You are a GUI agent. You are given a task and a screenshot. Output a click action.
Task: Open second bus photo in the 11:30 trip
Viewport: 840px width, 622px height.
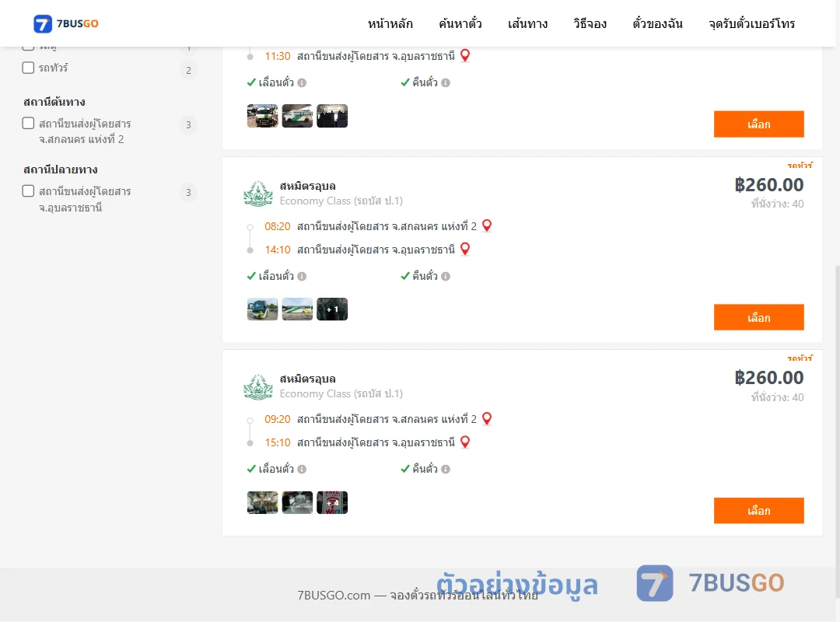(297, 116)
